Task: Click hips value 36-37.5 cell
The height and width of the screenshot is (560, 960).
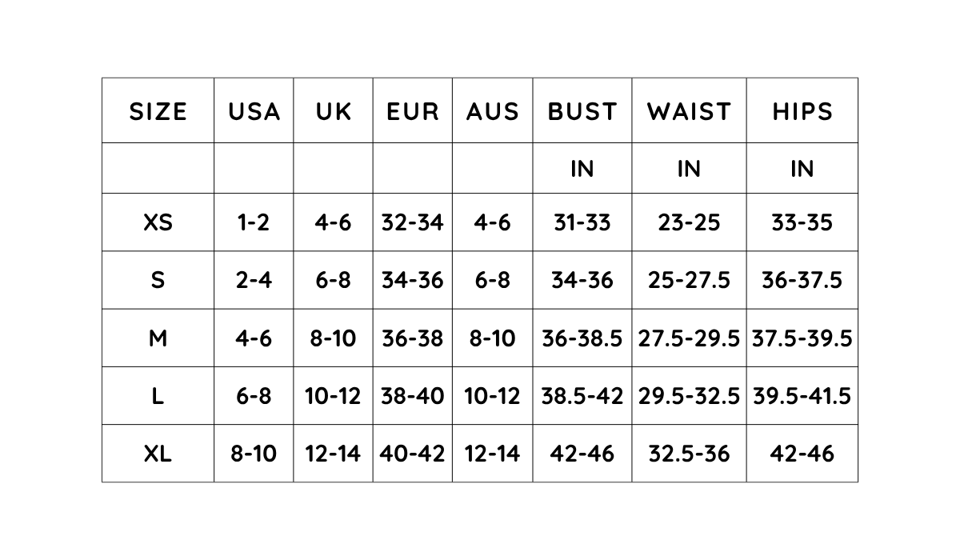Action: click(802, 280)
